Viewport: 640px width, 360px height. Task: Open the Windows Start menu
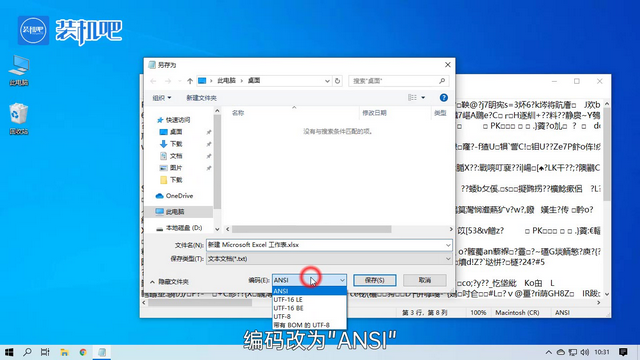(9, 352)
